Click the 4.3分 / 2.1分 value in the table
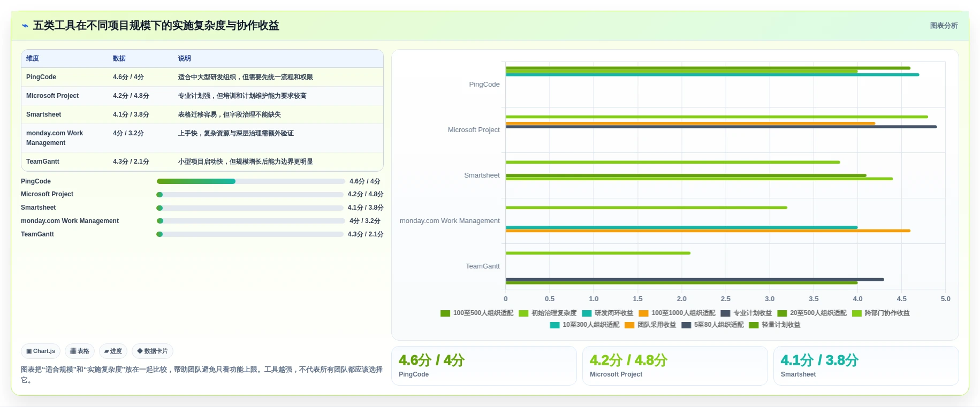The height and width of the screenshot is (407, 980). click(131, 162)
